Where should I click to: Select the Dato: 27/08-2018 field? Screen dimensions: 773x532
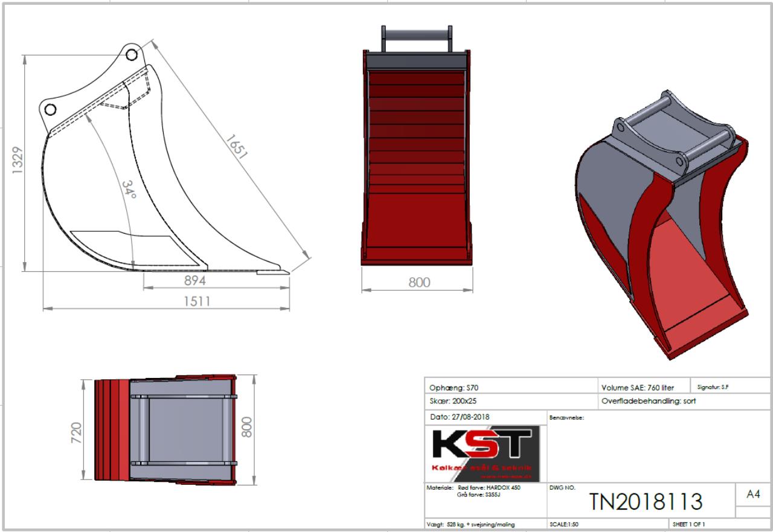tap(459, 417)
